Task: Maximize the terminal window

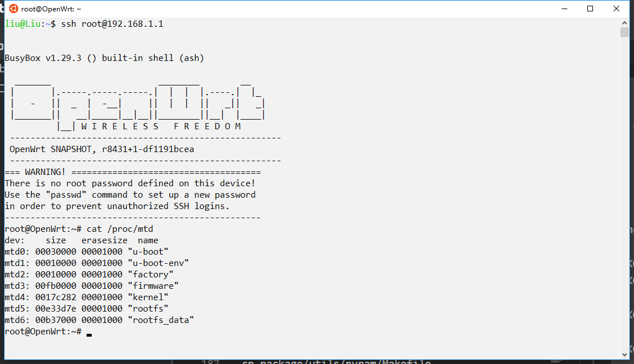Action: 590,9
